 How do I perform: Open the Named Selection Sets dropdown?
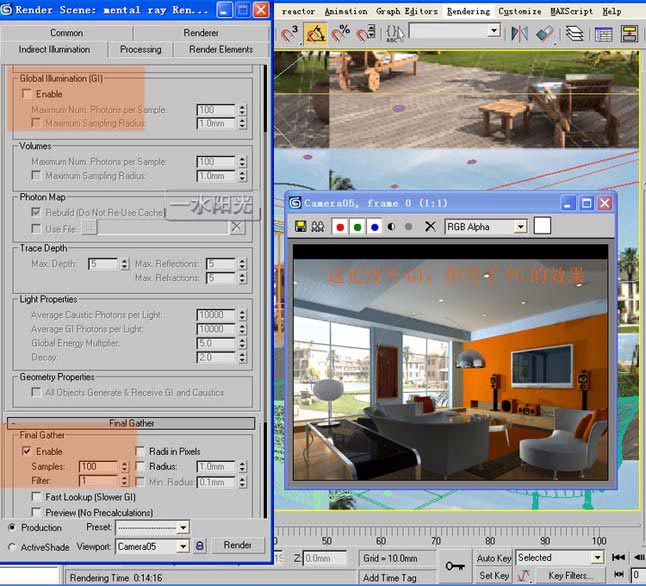point(494,30)
